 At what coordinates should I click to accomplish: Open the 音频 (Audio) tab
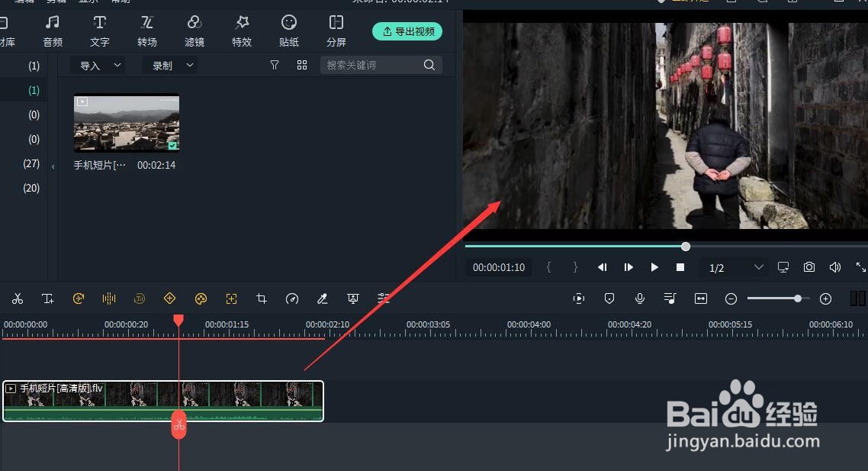point(53,31)
